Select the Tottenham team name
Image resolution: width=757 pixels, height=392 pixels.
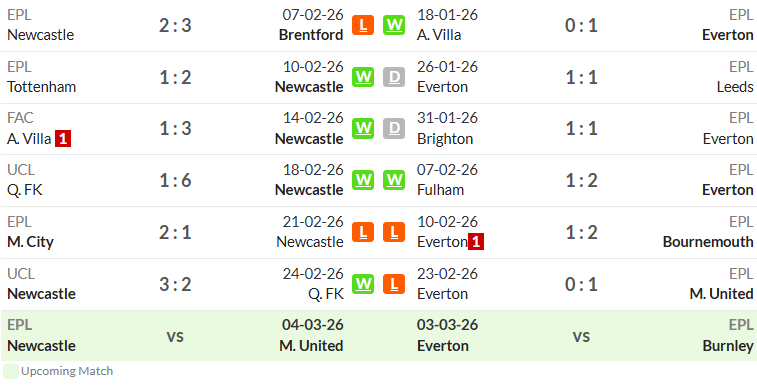(x=42, y=87)
